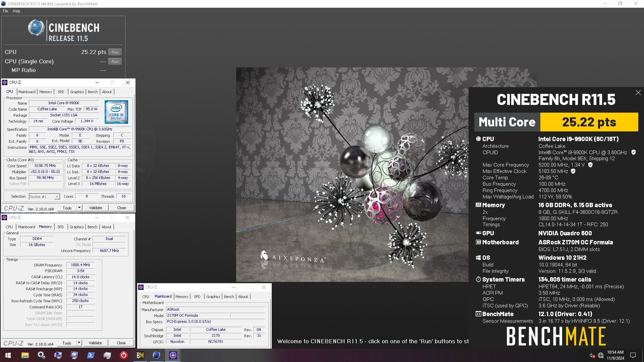This screenshot has height=362, width=644.
Task: Select CPU tab in CPU-Z Mainboard window
Action: tap(146, 297)
